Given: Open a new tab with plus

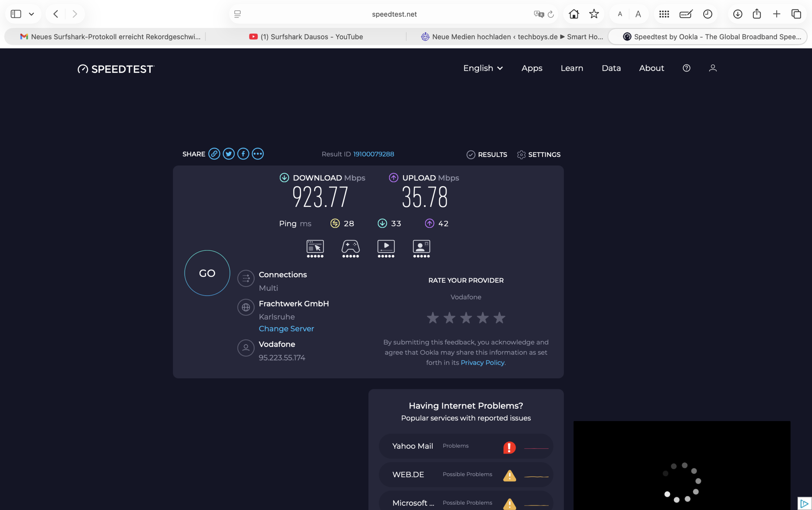Looking at the screenshot, I should coord(776,14).
